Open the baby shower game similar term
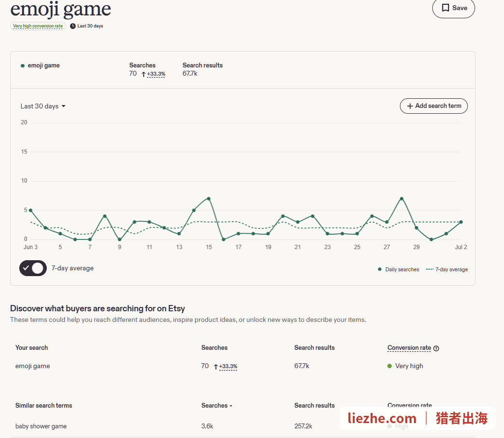Image resolution: width=504 pixels, height=438 pixels. tap(41, 426)
